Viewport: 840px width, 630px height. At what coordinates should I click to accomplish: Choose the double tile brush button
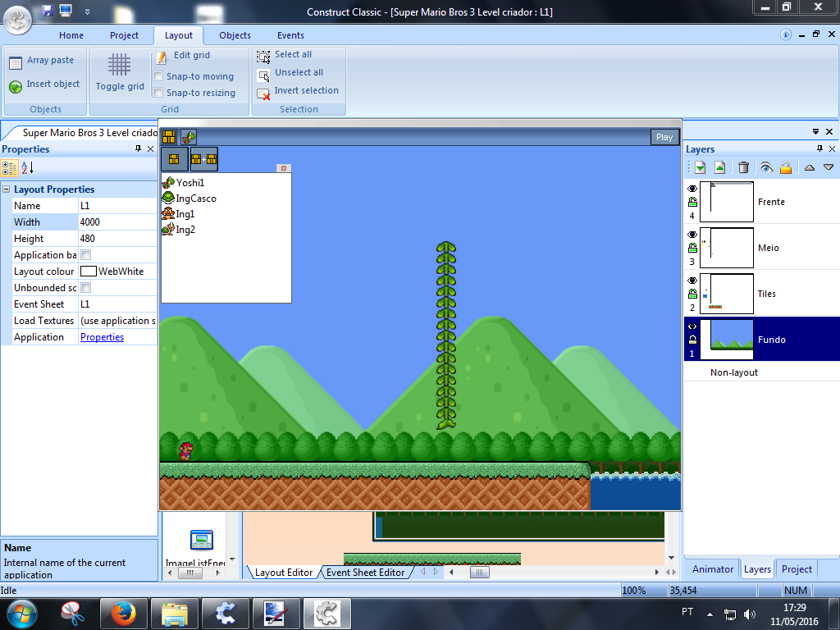click(203, 159)
